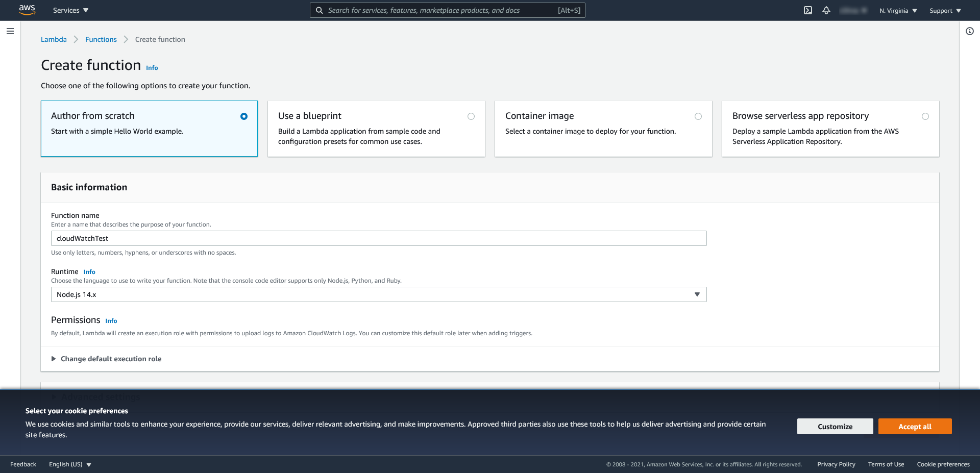Select Author from scratch radio
Image resolution: width=980 pixels, height=473 pixels.
pyautogui.click(x=244, y=116)
